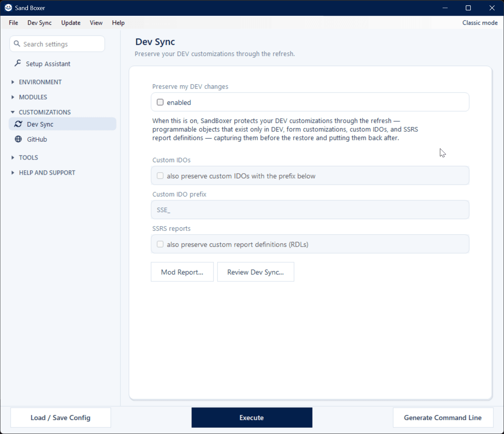Click the Execute button
504x434 pixels.
pos(252,418)
